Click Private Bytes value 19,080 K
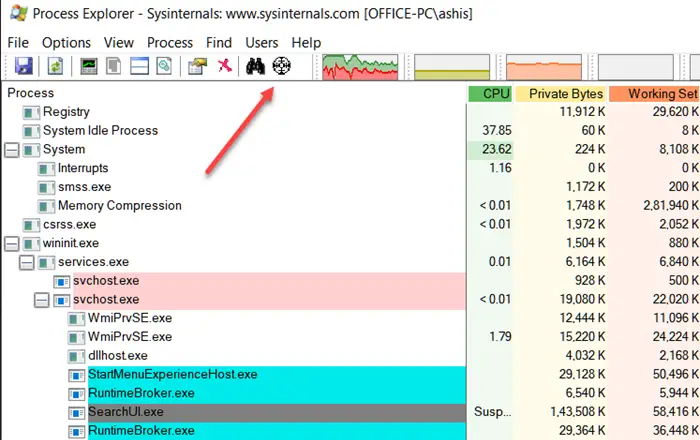The image size is (700, 440). point(583,299)
